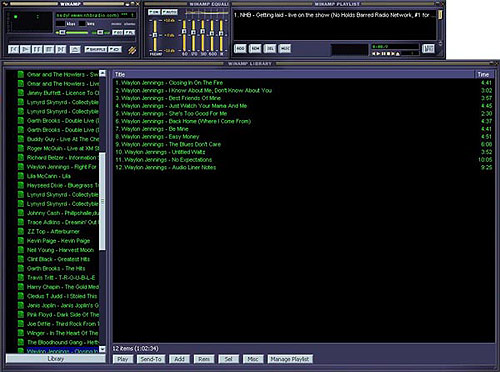Image resolution: width=500 pixels, height=372 pixels.
Task: Toggle the equalizer AUTO button
Action: tap(169, 12)
